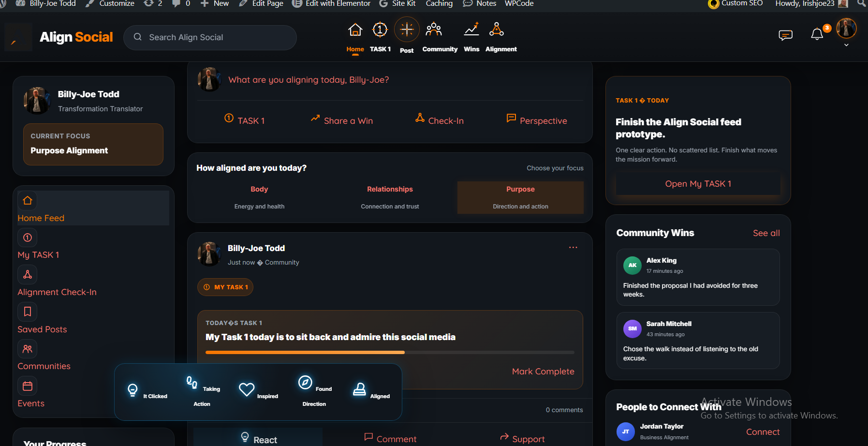The image size is (868, 446).
Task: Click the circular Post plus icon
Action: 407,30
